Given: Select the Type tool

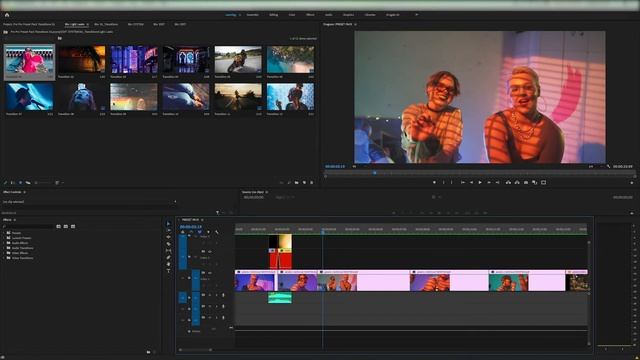Looking at the screenshot, I should click(169, 270).
